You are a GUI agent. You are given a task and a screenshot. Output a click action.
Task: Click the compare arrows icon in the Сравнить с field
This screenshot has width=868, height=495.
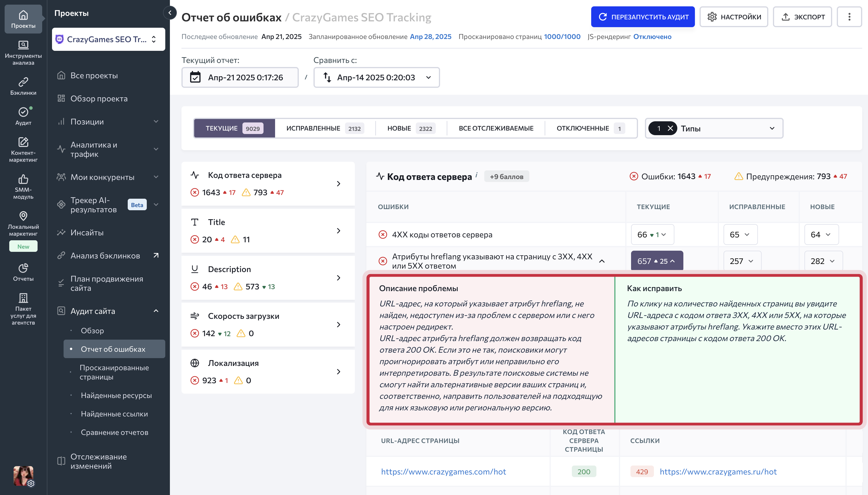tap(327, 77)
